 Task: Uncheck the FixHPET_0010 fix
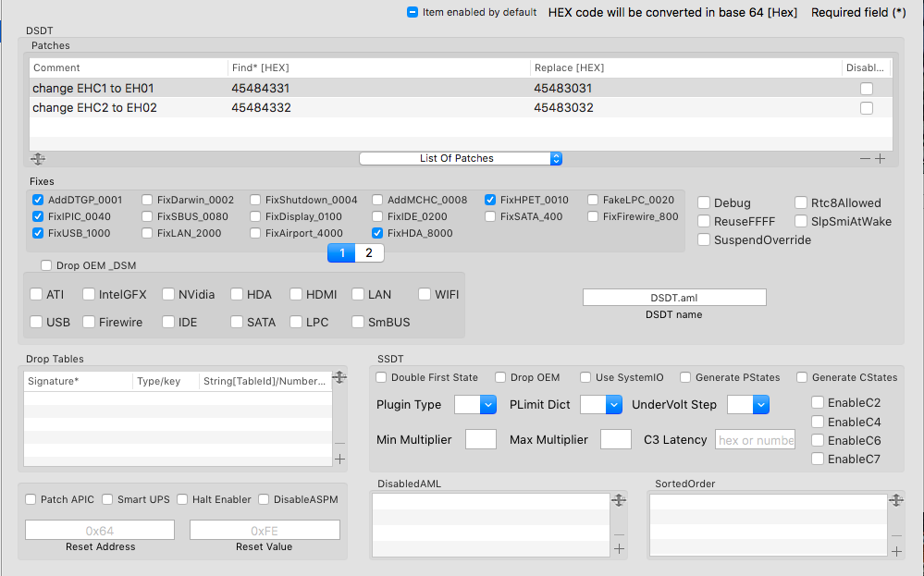491,200
